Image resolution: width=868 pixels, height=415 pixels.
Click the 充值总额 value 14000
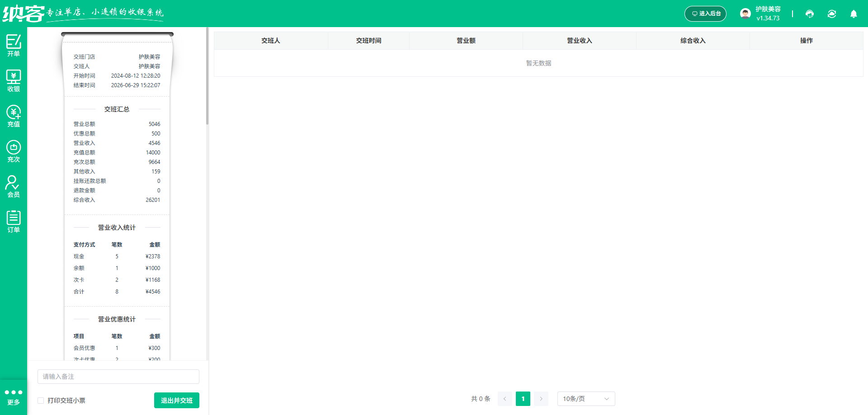pos(153,153)
